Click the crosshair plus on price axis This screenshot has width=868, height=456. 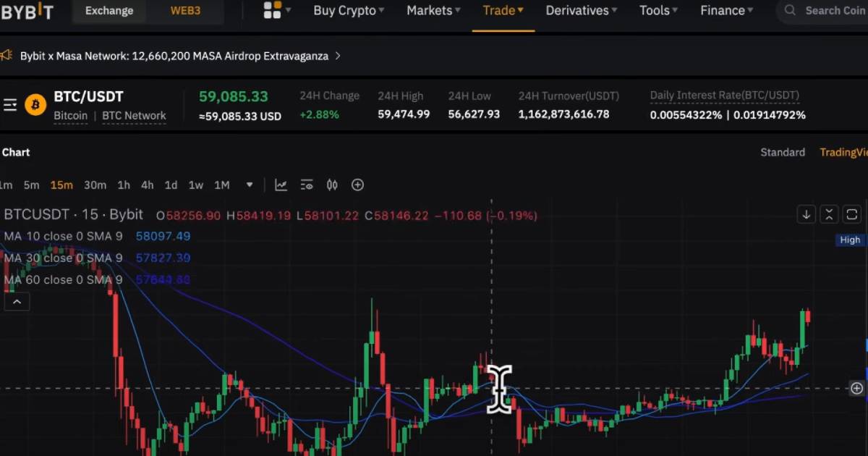click(x=856, y=389)
